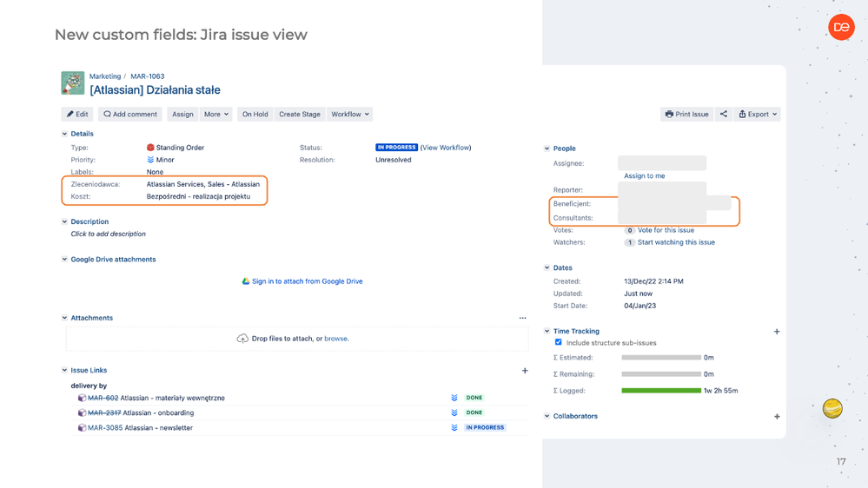Open the Workflow dropdown
868x488 pixels.
[x=350, y=114]
